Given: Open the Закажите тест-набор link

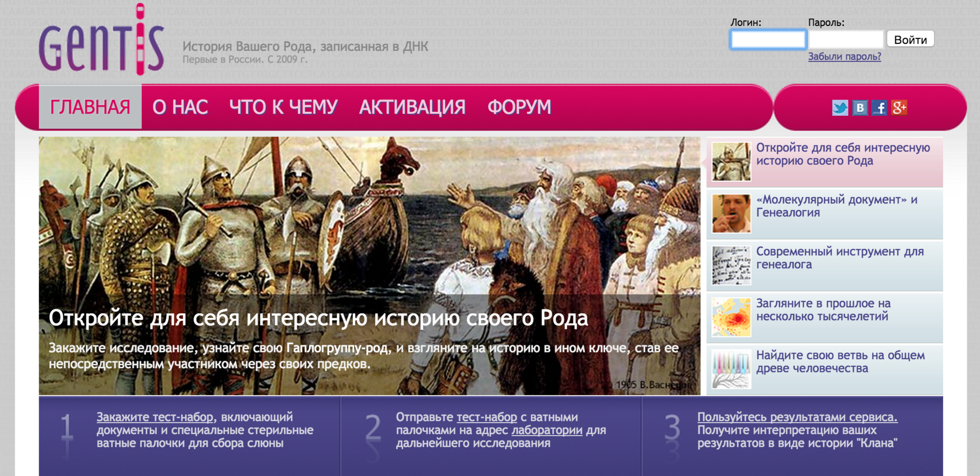Looking at the screenshot, I should pyautogui.click(x=155, y=417).
